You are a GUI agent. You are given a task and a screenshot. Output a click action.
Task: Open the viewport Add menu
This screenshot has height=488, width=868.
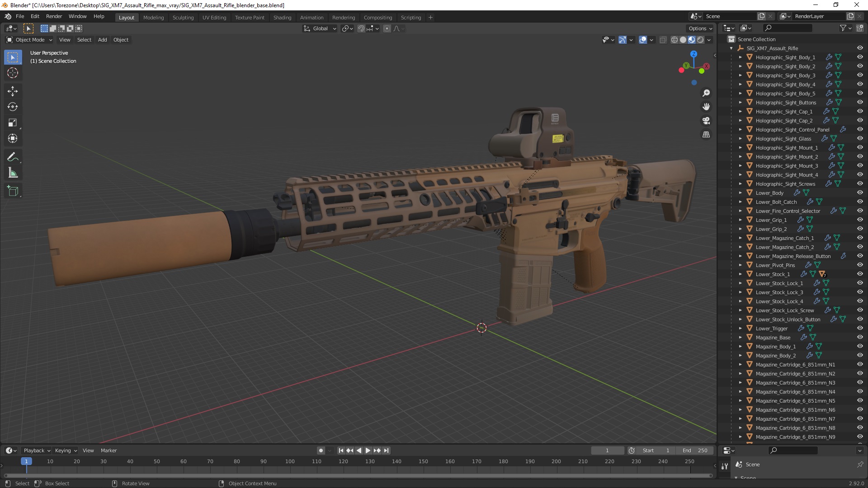click(103, 40)
